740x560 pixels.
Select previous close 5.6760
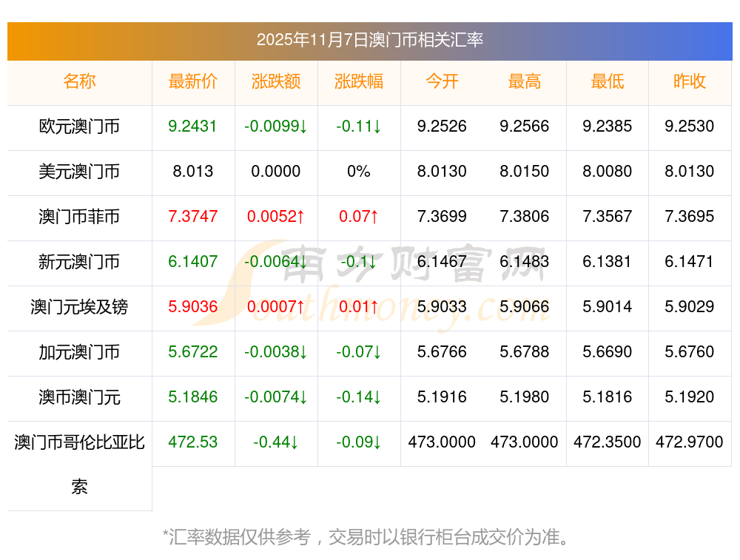[690, 352]
